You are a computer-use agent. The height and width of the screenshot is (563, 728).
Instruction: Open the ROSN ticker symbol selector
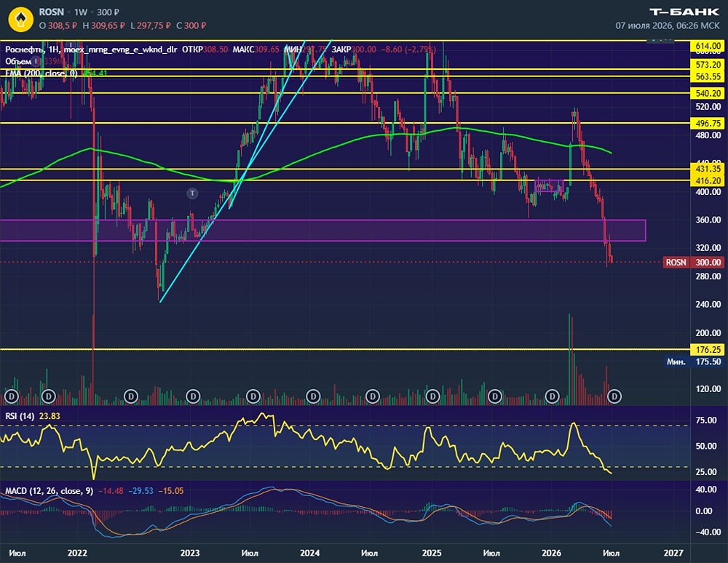click(51, 12)
